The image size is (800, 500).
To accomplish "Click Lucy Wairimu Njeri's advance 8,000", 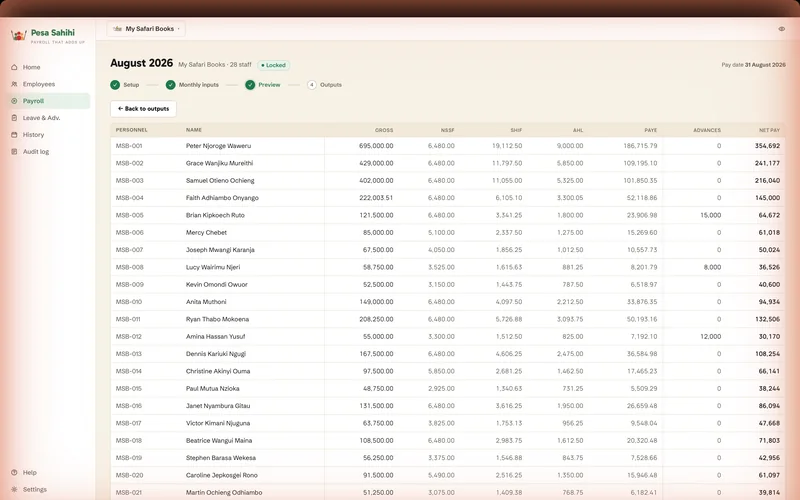I will point(712,267).
